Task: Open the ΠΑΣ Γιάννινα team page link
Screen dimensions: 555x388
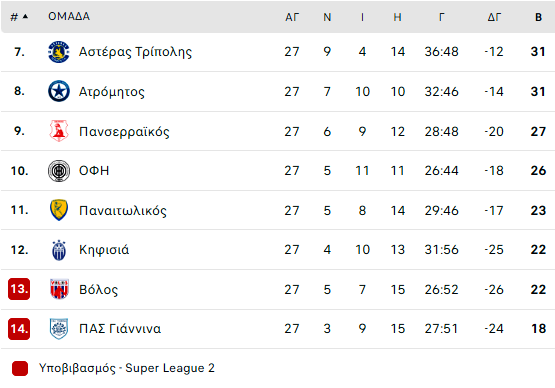Action: point(120,329)
